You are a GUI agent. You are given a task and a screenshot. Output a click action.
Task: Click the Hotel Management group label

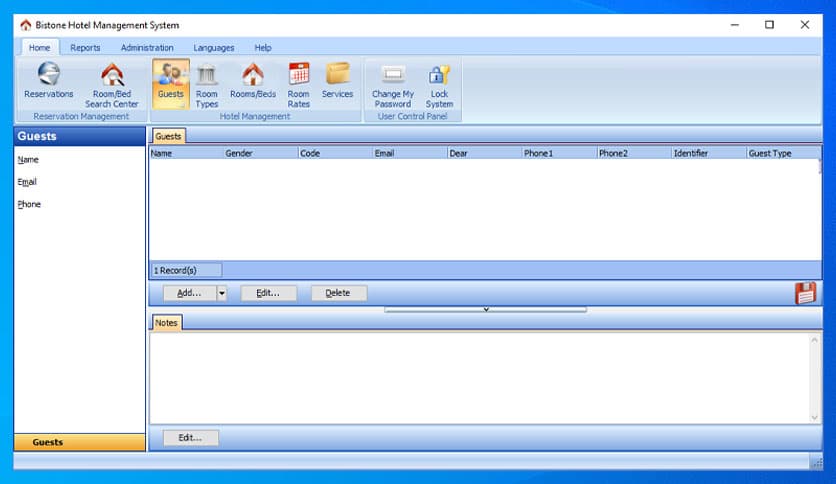click(255, 116)
